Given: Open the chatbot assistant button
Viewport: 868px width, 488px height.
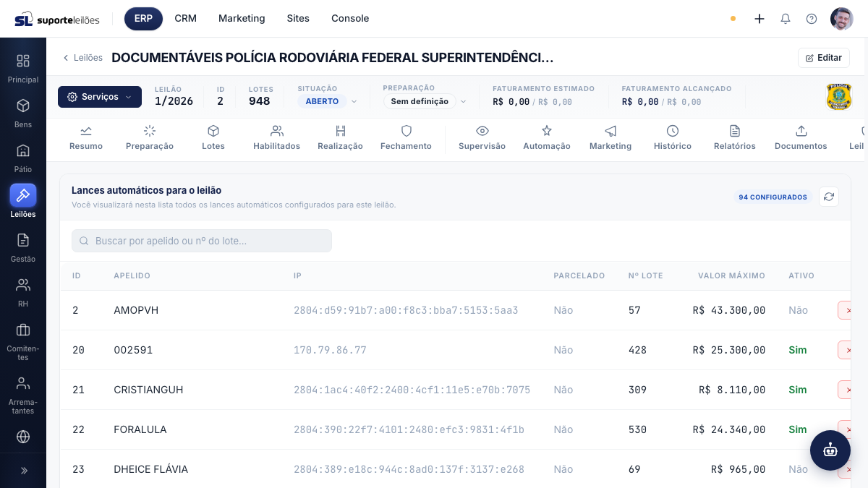Looking at the screenshot, I should pos(830,450).
